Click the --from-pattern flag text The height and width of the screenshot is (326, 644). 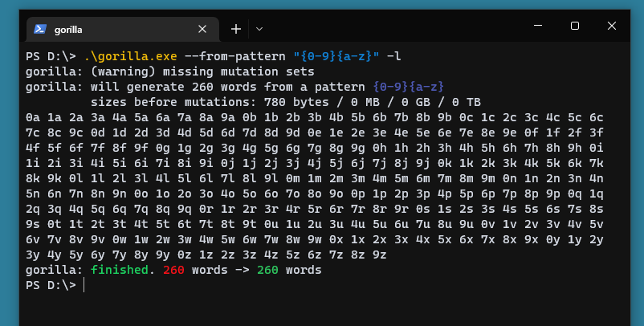[x=235, y=56]
